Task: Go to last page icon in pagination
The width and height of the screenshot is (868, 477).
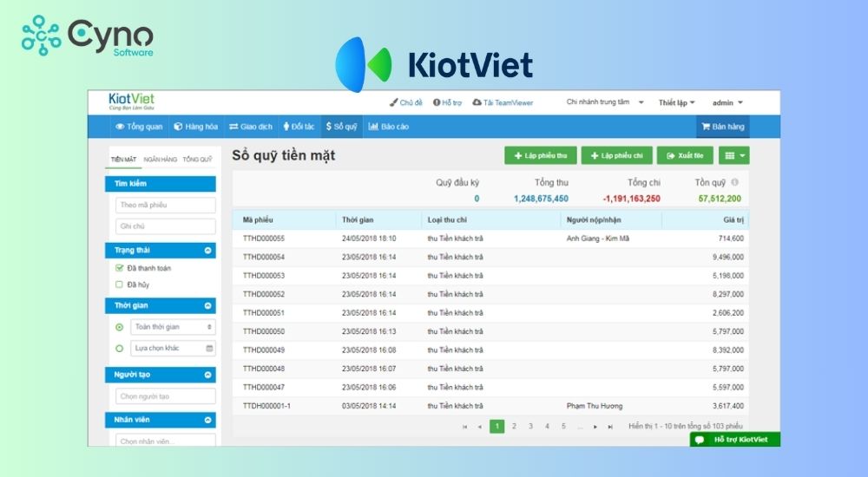Action: [610, 427]
